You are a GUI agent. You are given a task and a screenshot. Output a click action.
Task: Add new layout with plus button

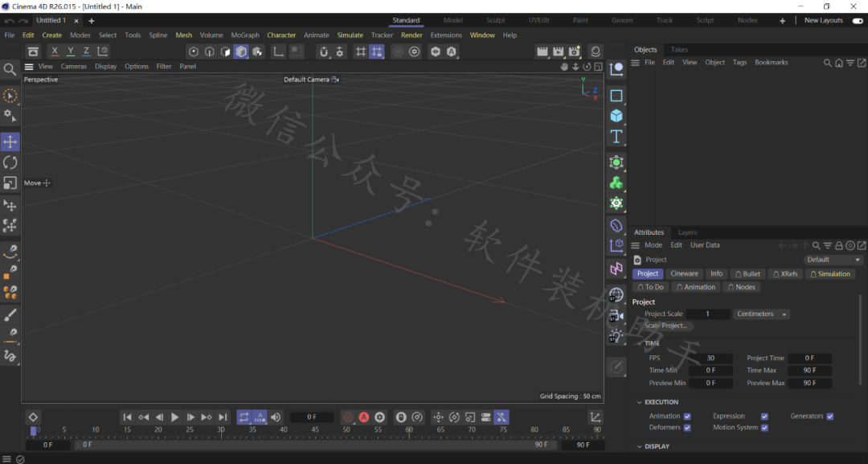coord(782,20)
